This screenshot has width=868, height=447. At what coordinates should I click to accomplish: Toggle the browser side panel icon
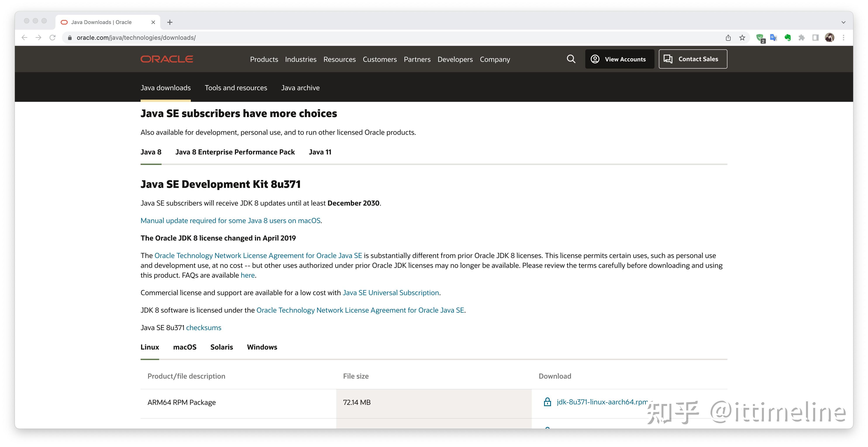pyautogui.click(x=815, y=38)
